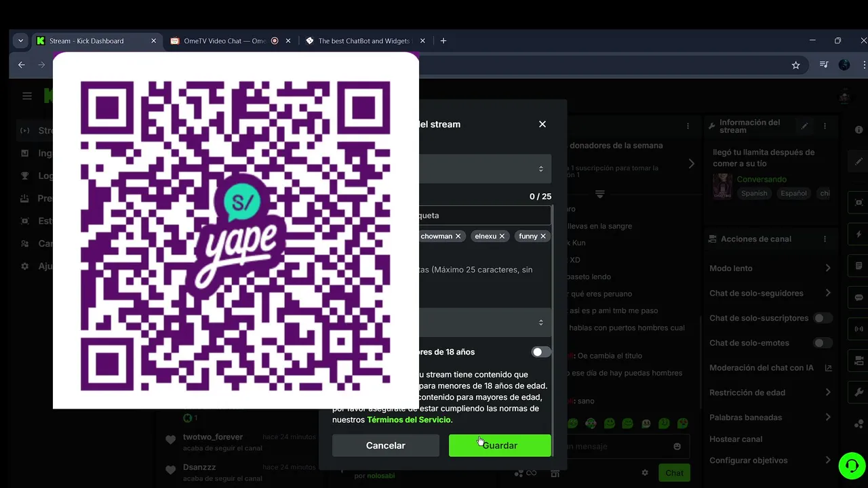Image resolution: width=868 pixels, height=488 pixels.
Task: Open the browser media control icon
Action: (824, 65)
